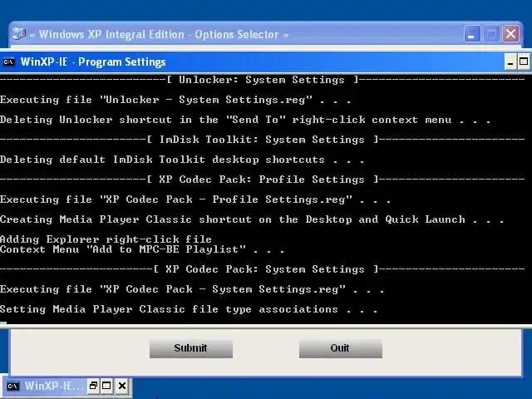Click the "XP Codec Pack: System Settings" header
532x399 pixels.
263,269
